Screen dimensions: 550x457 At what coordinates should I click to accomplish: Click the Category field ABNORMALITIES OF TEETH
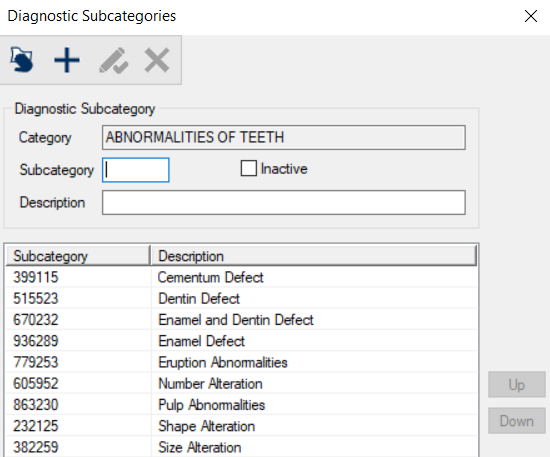[284, 137]
